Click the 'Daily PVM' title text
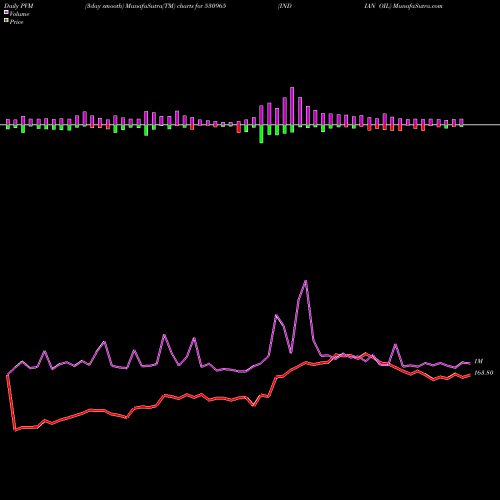Viewport: 500px width, 500px height. (x=19, y=6)
